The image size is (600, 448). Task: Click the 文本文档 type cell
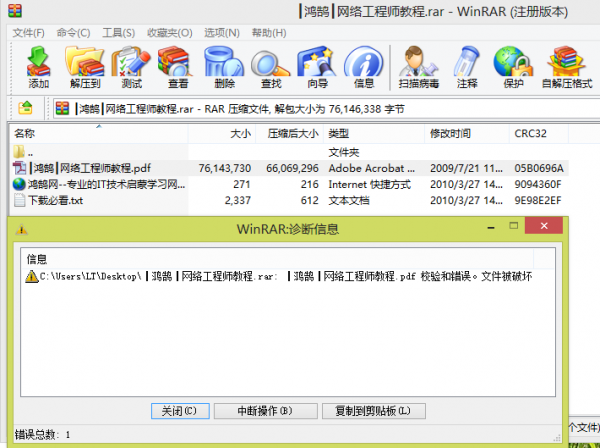click(x=349, y=200)
